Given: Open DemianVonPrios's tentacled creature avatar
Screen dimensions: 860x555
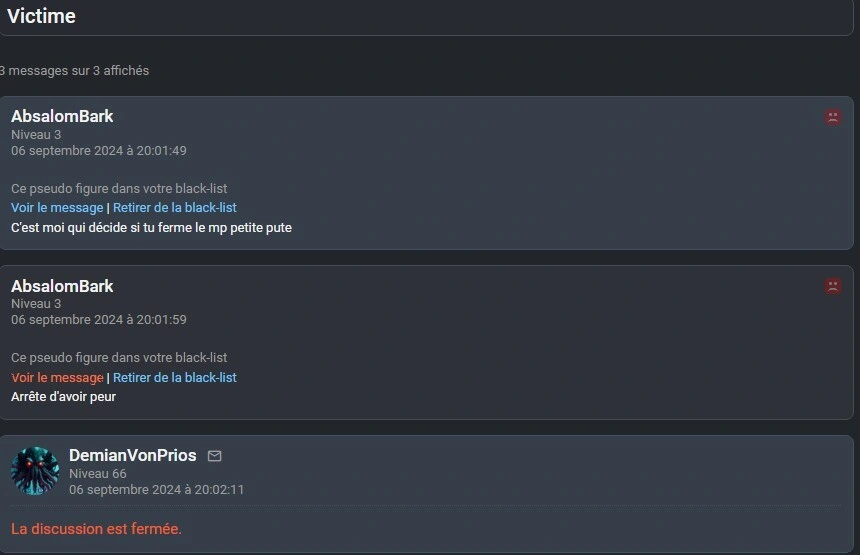Looking at the screenshot, I should tap(35, 471).
